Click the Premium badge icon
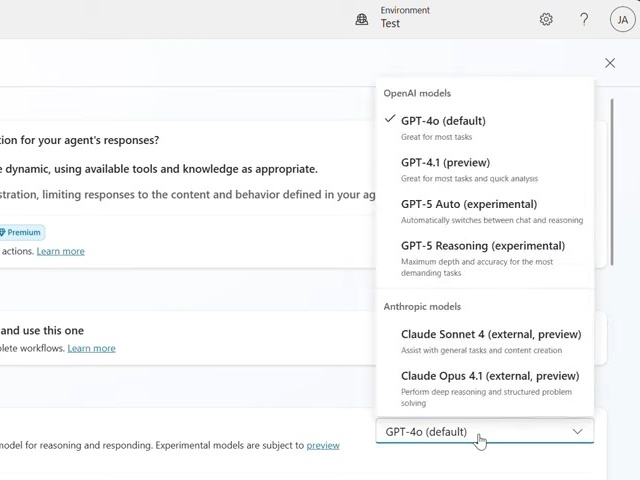The height and width of the screenshot is (480, 640). [x=3, y=232]
